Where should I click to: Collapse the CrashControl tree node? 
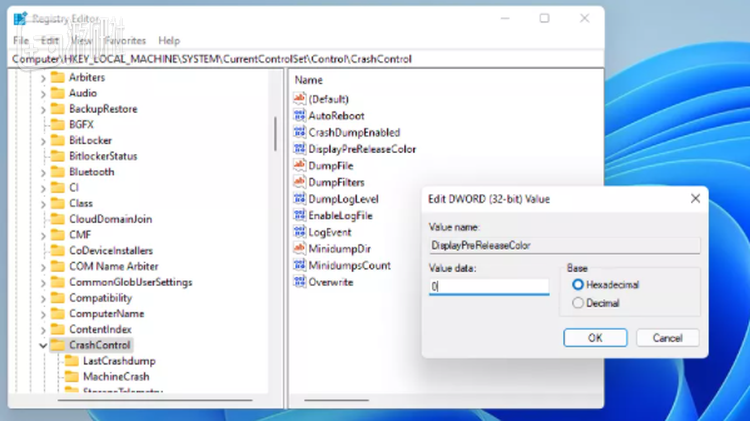click(43, 345)
